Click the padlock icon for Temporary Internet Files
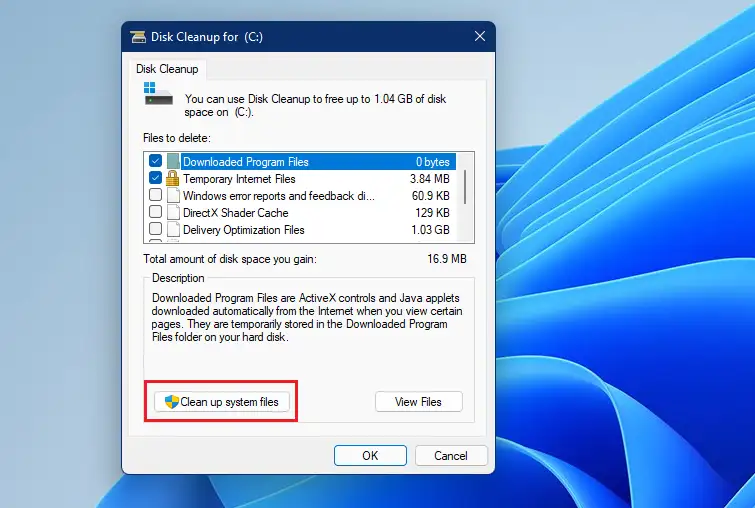The width and height of the screenshot is (755, 508). pyautogui.click(x=172, y=178)
